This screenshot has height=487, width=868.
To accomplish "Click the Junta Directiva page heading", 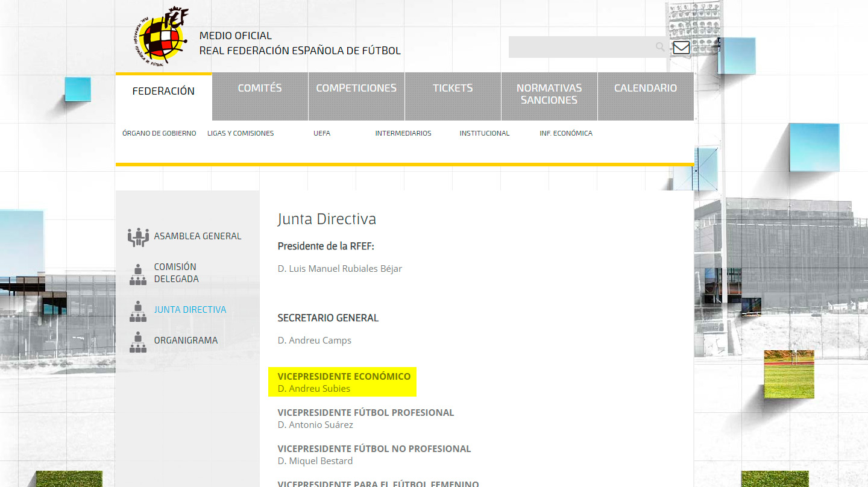I will 327,219.
